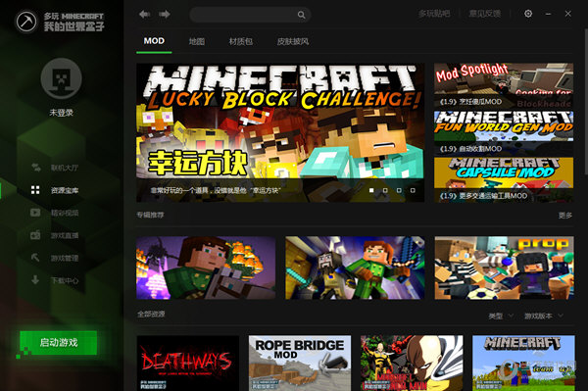Screen dimensions: 588x391
Task: Open the Deathways resource thumbnail
Action: [x=188, y=363]
